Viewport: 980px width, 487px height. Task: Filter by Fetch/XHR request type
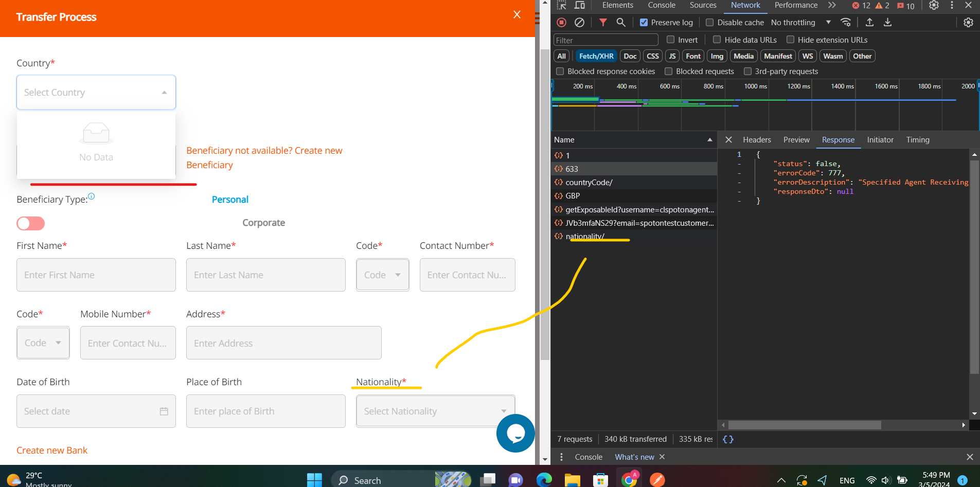click(596, 56)
